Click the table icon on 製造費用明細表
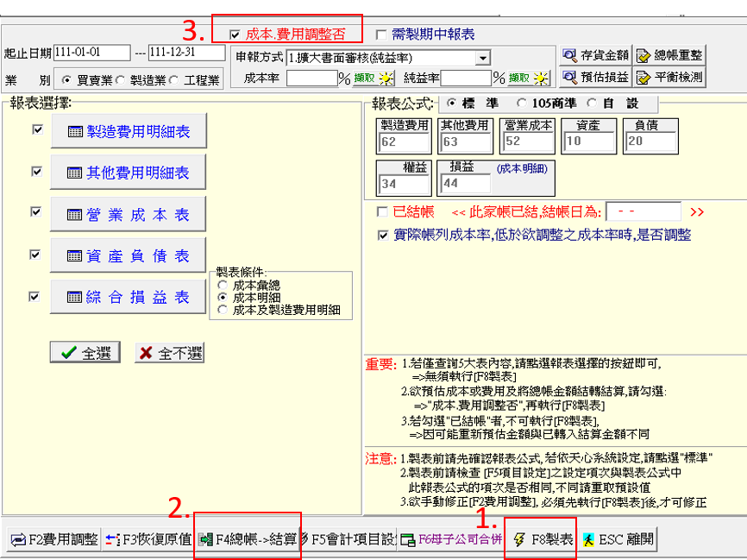The height and width of the screenshot is (560, 747). coord(75,131)
